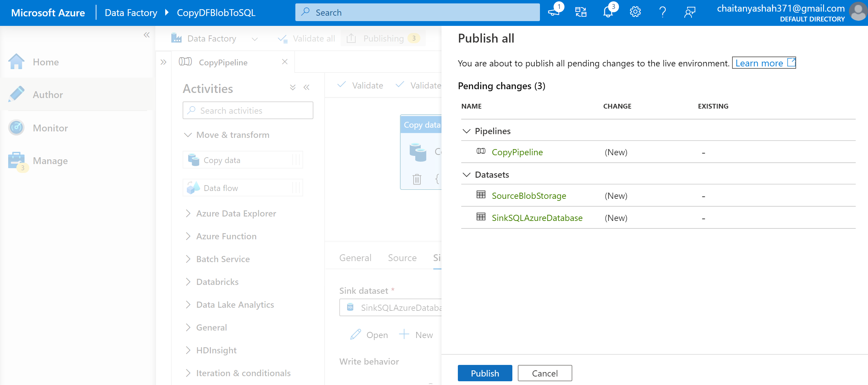The image size is (868, 385).
Task: Open the CopyPipeline pending change link
Action: click(x=517, y=152)
